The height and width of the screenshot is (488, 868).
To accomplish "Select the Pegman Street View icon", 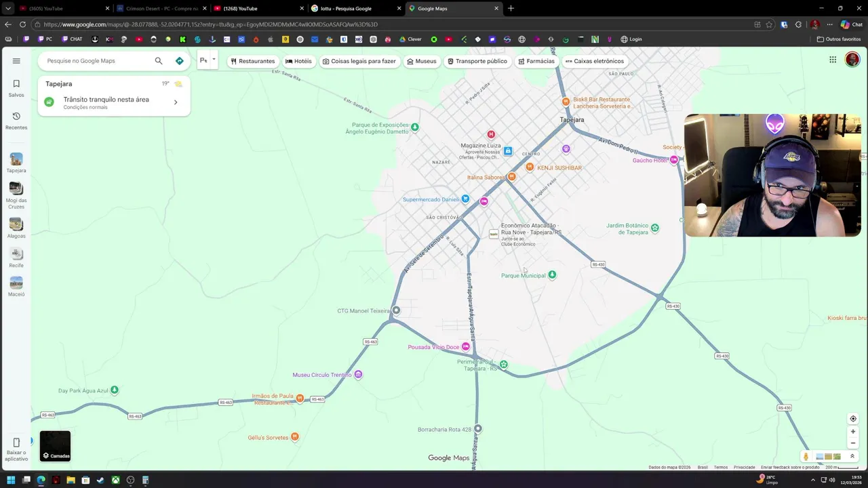I will [806, 457].
